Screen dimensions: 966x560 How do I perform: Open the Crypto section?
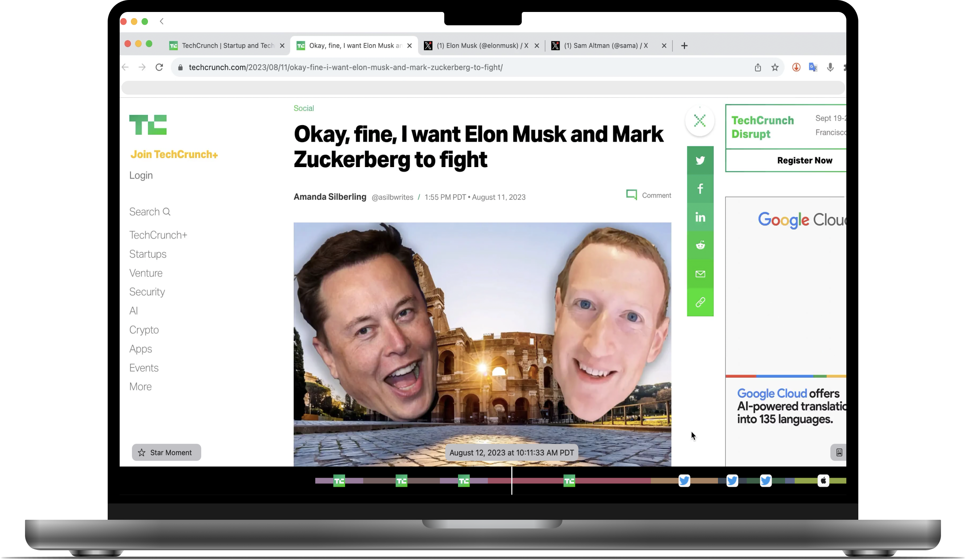144,329
